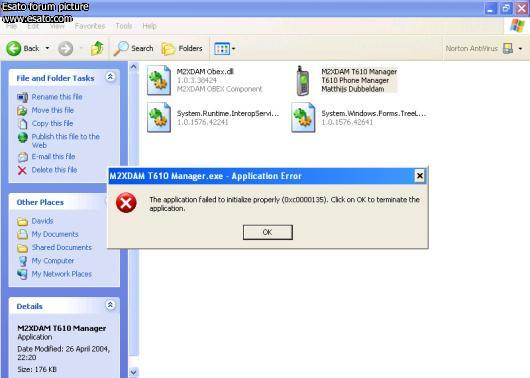Click OK in the Application Error dialog

click(268, 232)
